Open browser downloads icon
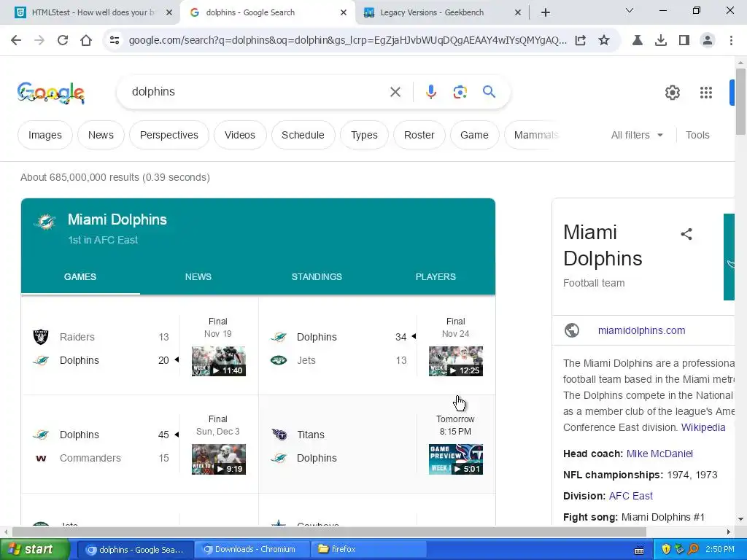This screenshot has height=560, width=747. pyautogui.click(x=661, y=41)
